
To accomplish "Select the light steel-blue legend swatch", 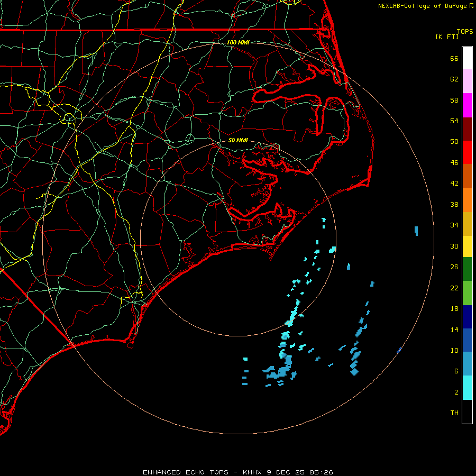I will click(467, 364).
